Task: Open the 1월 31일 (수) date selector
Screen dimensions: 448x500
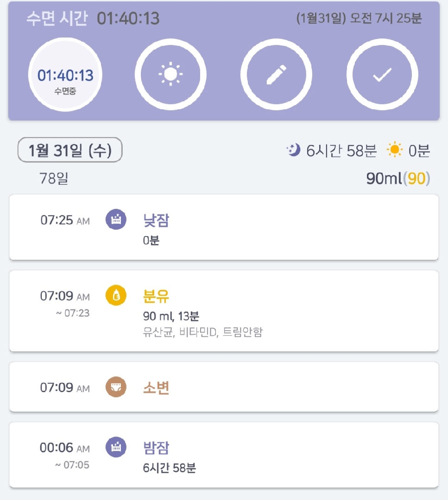Action: tap(70, 150)
